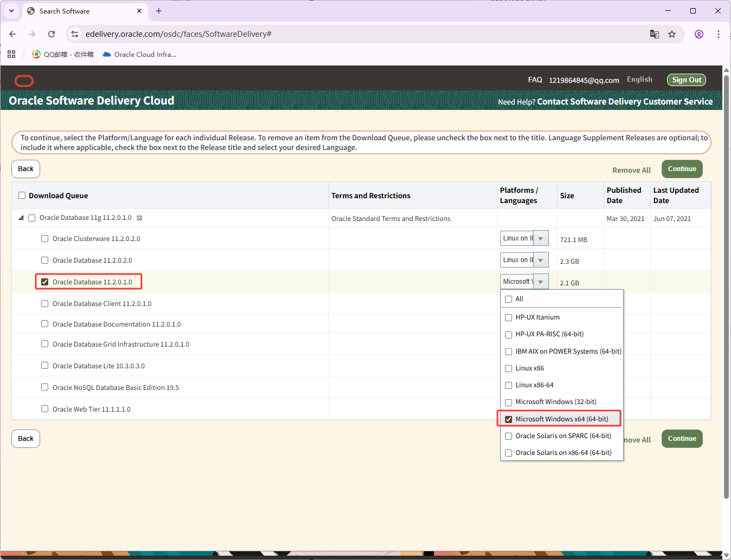The width and height of the screenshot is (731, 560).
Task: Check Oracle NoSQL Database Basic Edition 19.5
Action: click(x=45, y=387)
